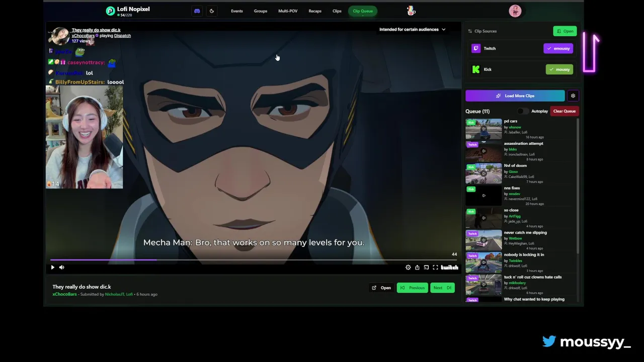The width and height of the screenshot is (644, 362).
Task: Open clip author 'Gioso' link
Action: click(513, 171)
